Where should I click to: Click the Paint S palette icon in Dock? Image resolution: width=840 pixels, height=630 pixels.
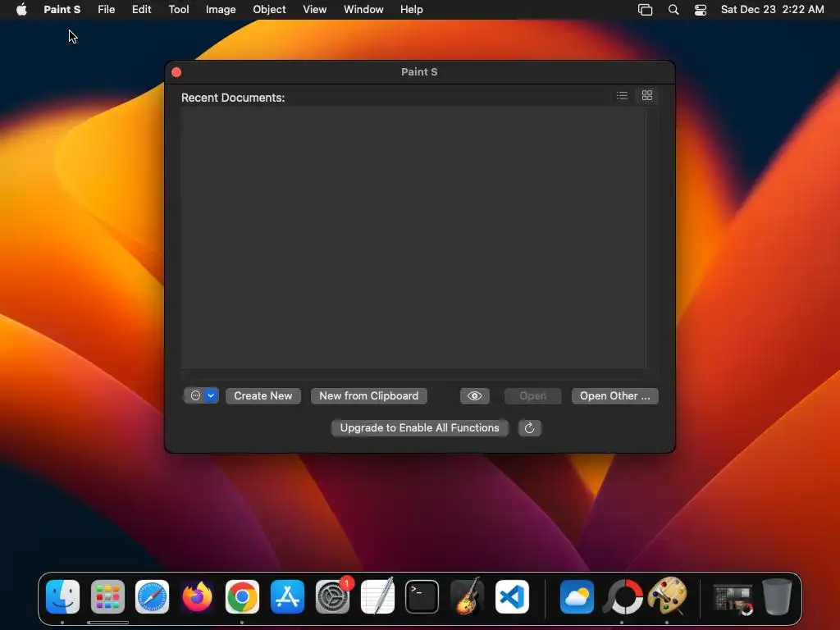667,596
